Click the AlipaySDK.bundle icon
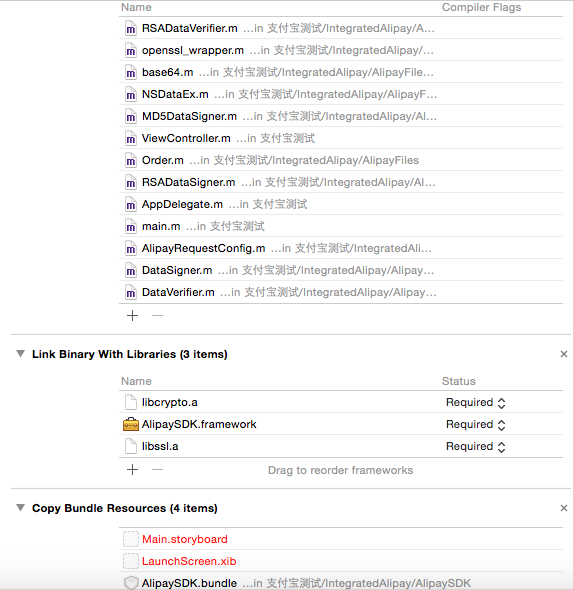This screenshot has height=590, width=573. coord(131,582)
